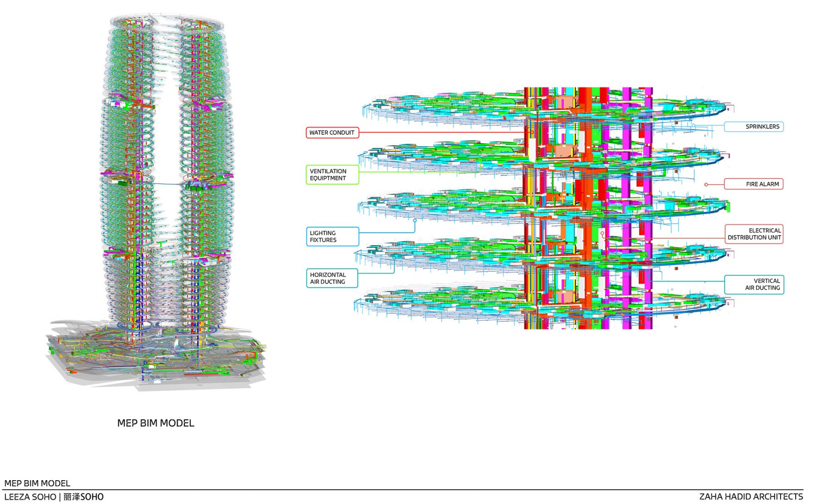Click the electrical distribution unit circle marker

603,234
